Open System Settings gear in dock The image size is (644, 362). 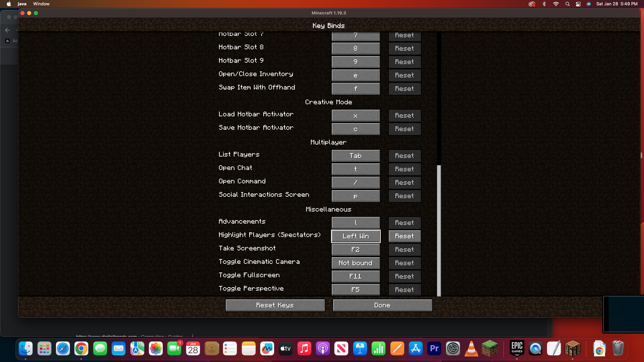pyautogui.click(x=453, y=349)
